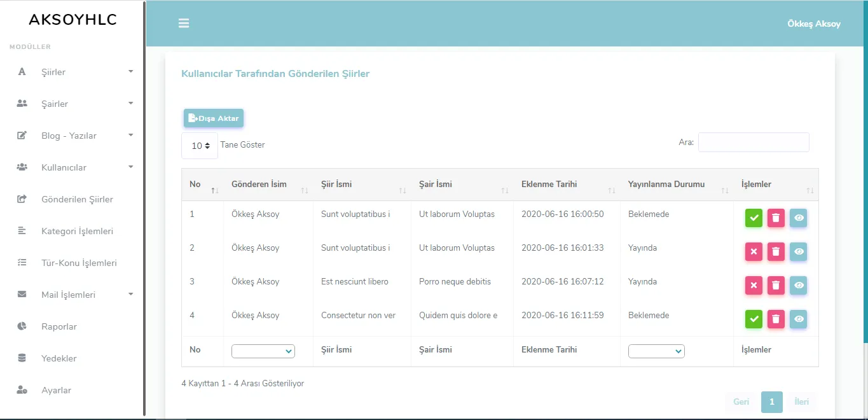Image resolution: width=868 pixels, height=420 pixels.
Task: Click the Dışa Aktar export button
Action: [214, 118]
